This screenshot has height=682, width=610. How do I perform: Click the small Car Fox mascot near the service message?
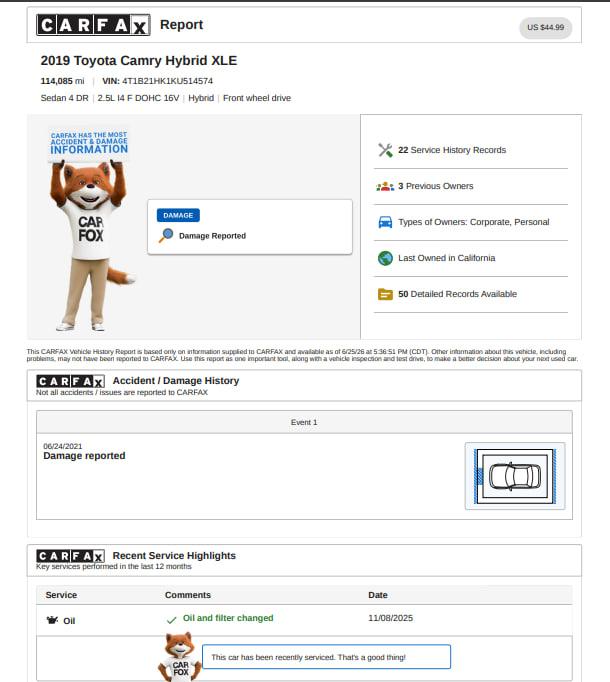point(180,657)
